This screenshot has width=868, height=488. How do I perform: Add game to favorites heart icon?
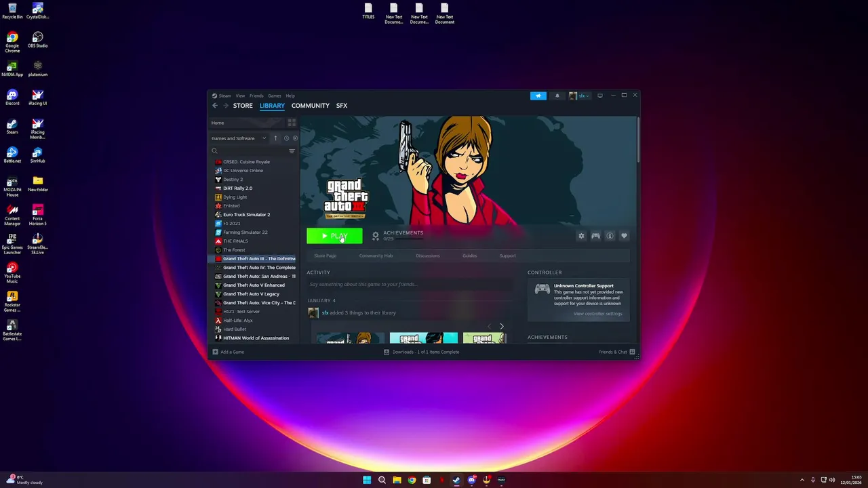pos(624,236)
